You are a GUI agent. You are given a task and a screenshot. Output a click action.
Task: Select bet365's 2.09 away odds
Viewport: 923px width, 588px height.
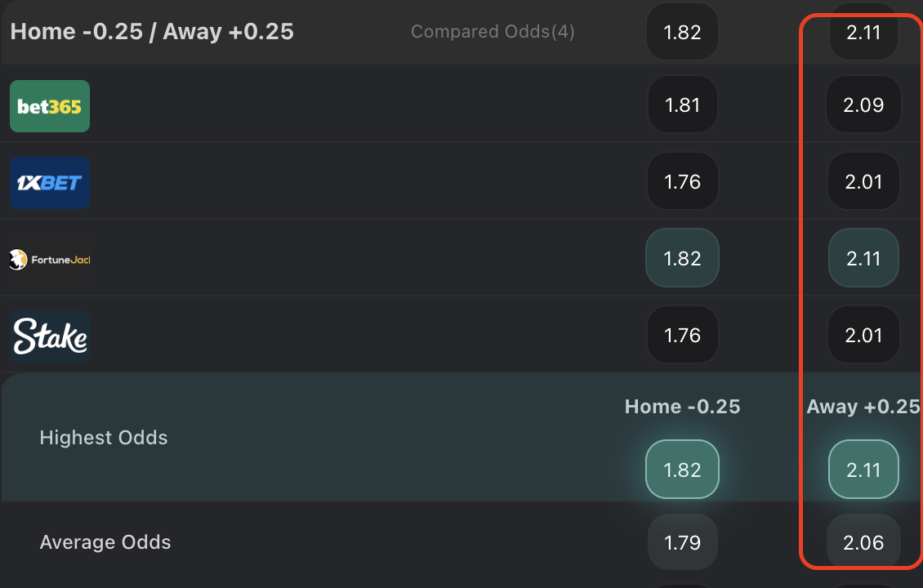click(863, 105)
